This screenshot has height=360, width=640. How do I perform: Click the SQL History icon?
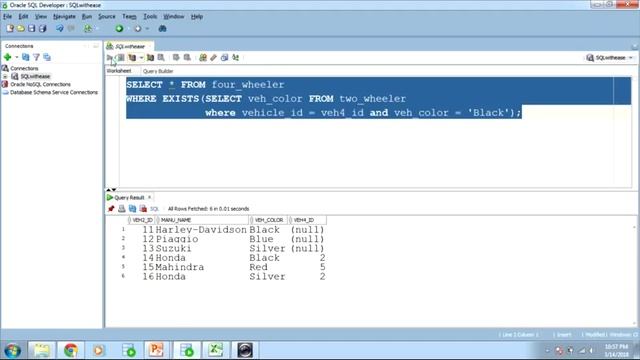pos(224,58)
